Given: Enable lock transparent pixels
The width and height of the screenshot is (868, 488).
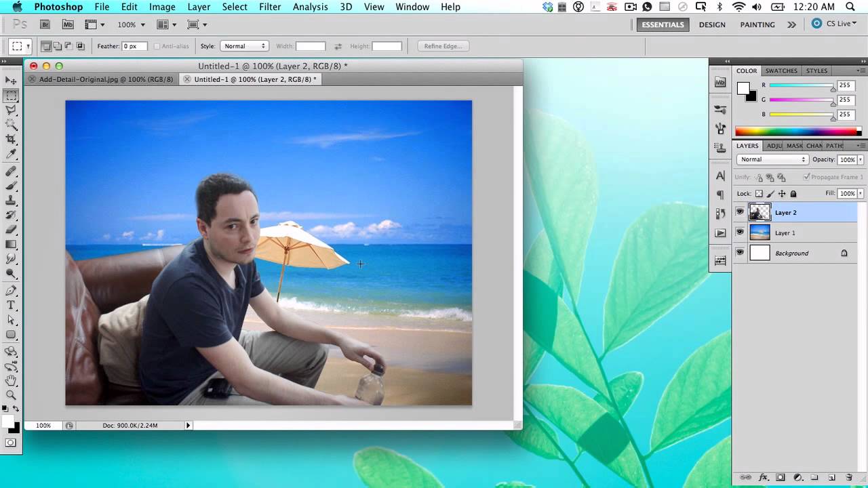Looking at the screenshot, I should [759, 194].
